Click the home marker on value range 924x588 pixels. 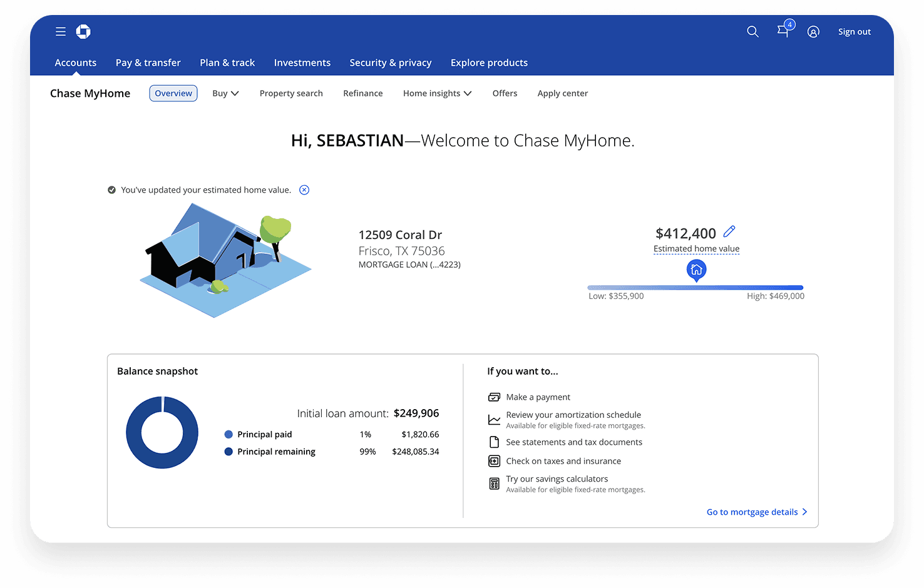[x=696, y=270]
